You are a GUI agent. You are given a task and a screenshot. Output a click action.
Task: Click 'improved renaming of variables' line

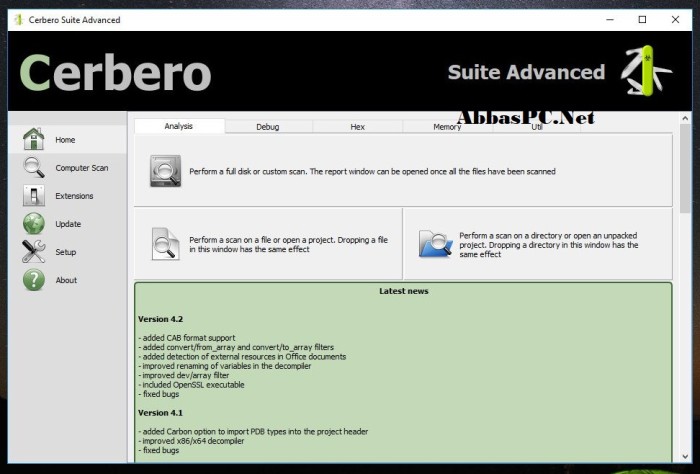[225, 366]
